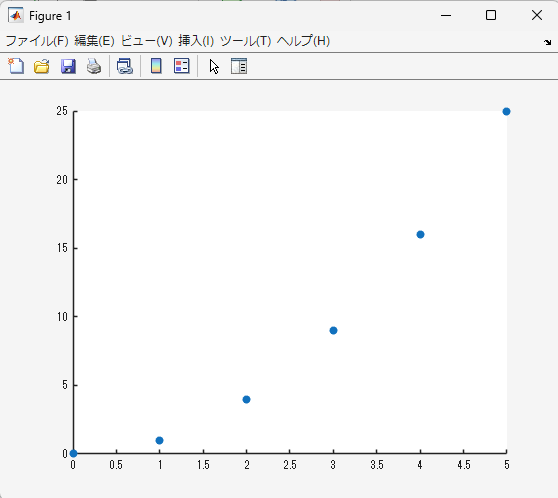Select the data point at x equals 4
Viewport: 558px width, 498px height.
pyautogui.click(x=420, y=235)
